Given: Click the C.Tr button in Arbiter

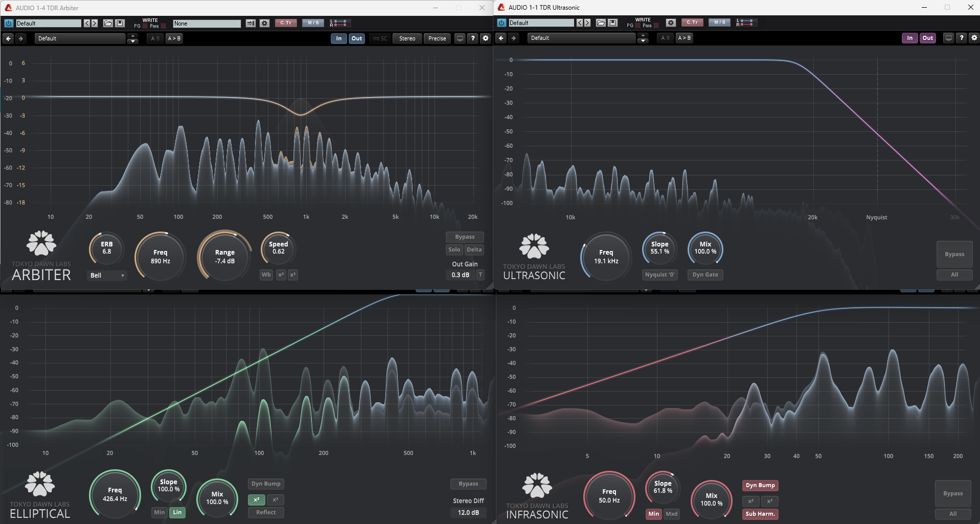Looking at the screenshot, I should (286, 23).
